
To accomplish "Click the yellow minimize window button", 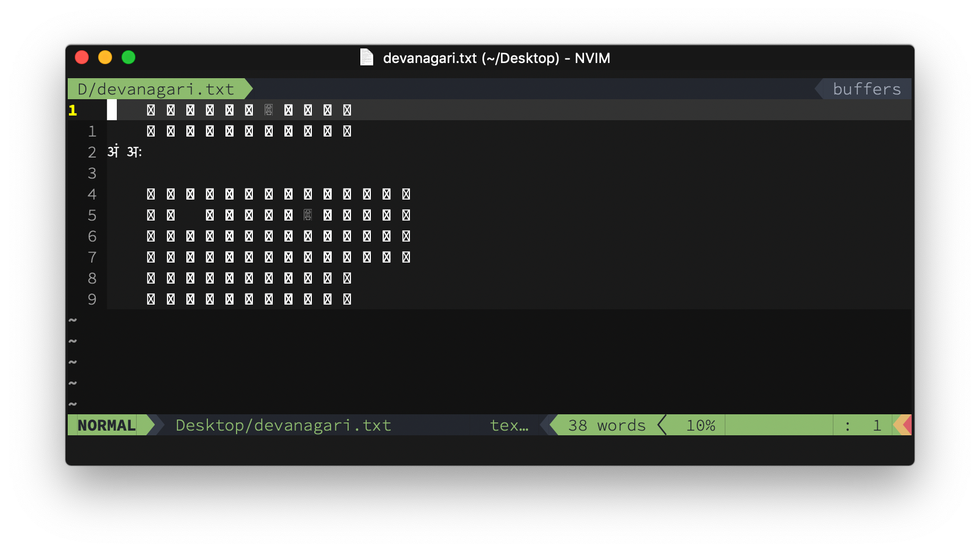I will (105, 57).
